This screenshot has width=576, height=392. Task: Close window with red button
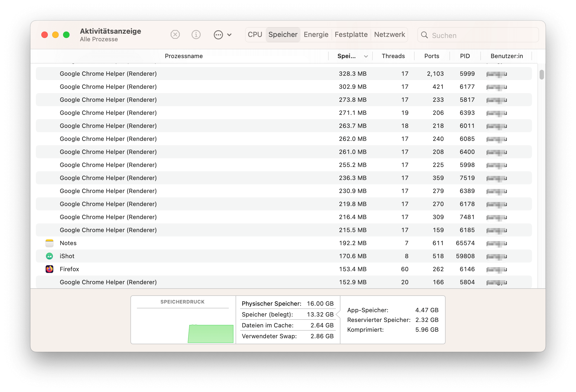(45, 35)
